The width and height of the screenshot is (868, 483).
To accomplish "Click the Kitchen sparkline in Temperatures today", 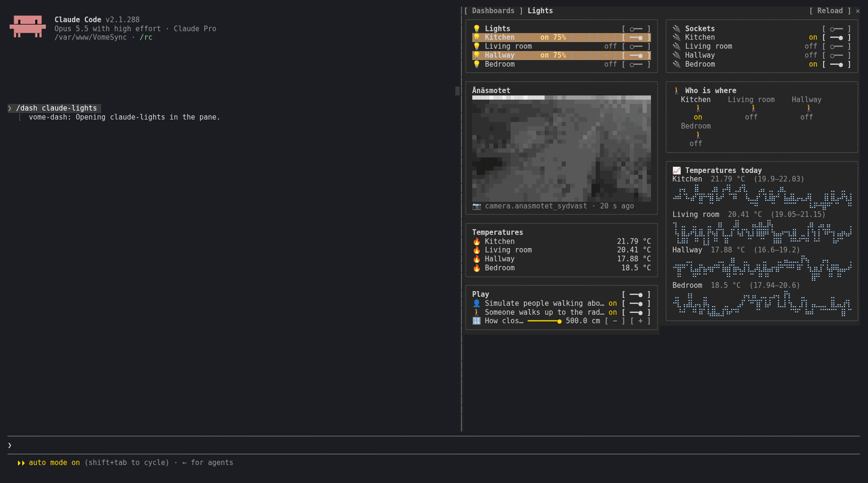I will (x=762, y=197).
